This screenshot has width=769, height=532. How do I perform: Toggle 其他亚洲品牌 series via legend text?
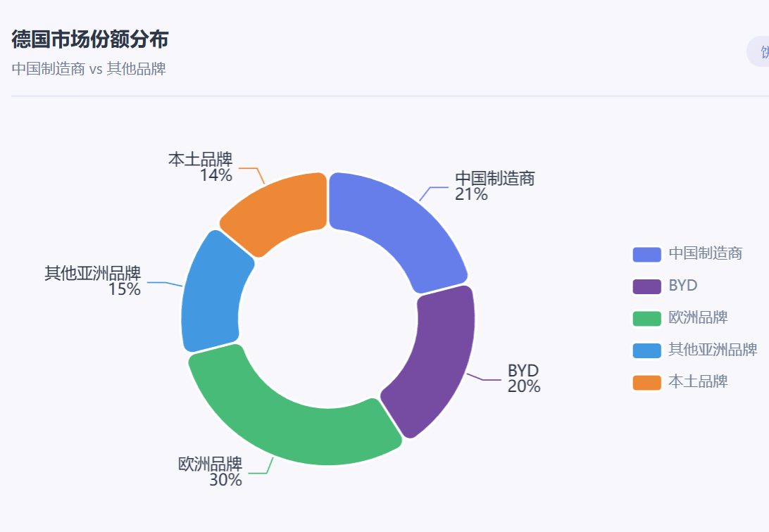point(713,350)
